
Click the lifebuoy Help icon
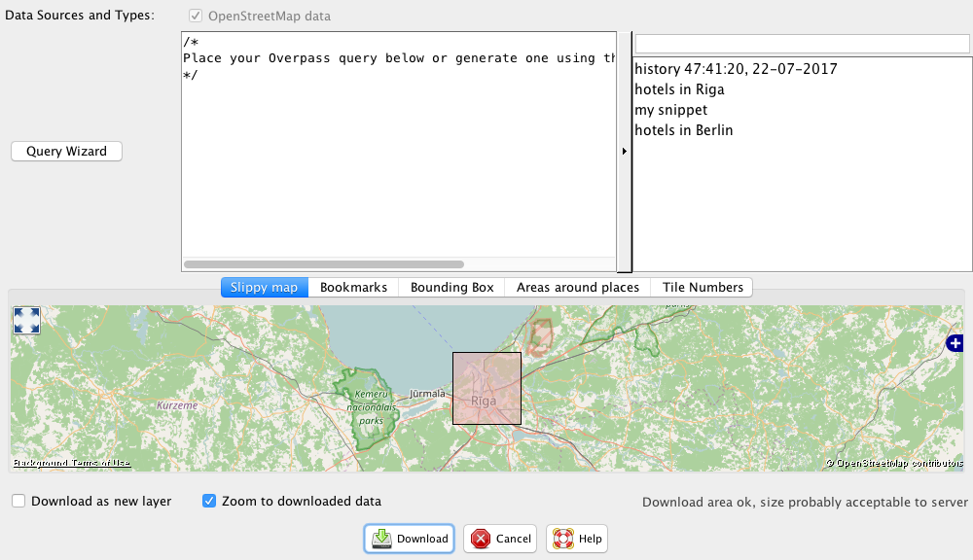(562, 539)
